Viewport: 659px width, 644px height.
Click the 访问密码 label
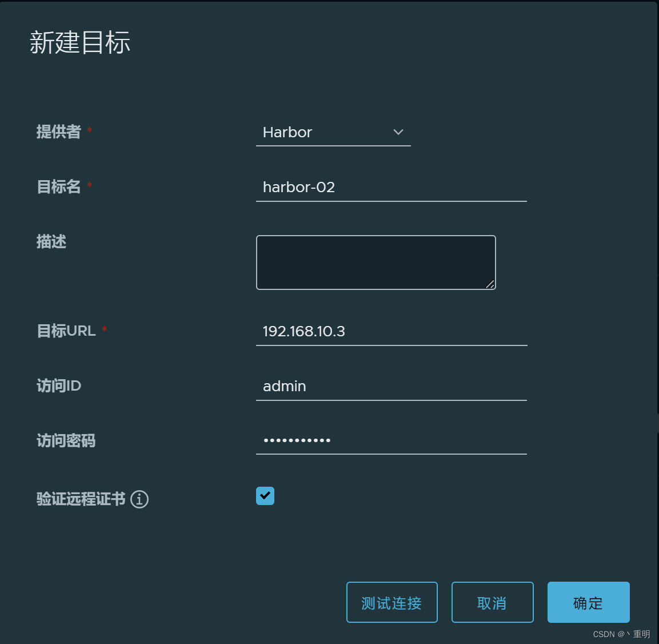66,440
